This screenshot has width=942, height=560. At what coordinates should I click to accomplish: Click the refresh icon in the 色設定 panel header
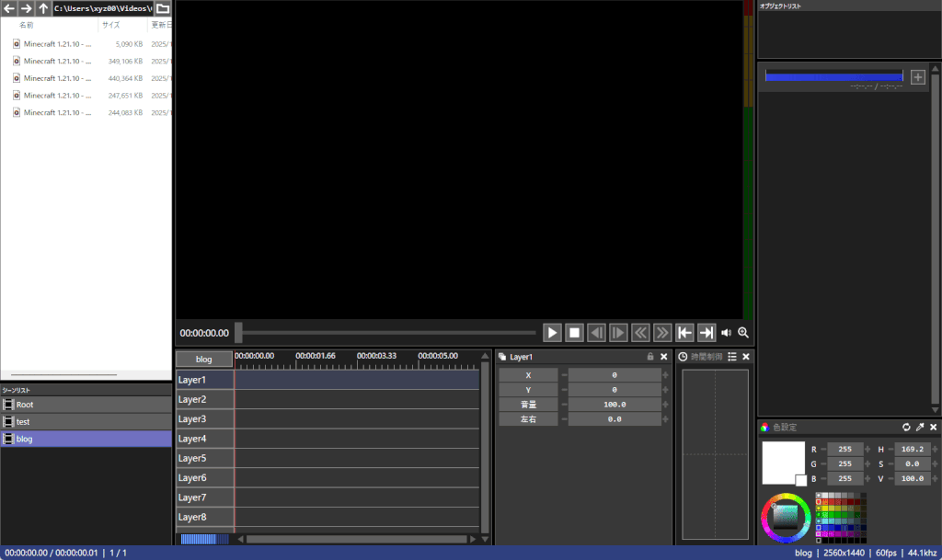click(906, 427)
